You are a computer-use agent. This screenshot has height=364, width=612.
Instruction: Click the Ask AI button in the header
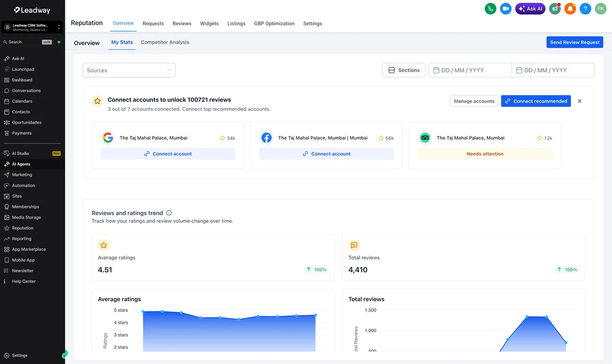click(530, 9)
